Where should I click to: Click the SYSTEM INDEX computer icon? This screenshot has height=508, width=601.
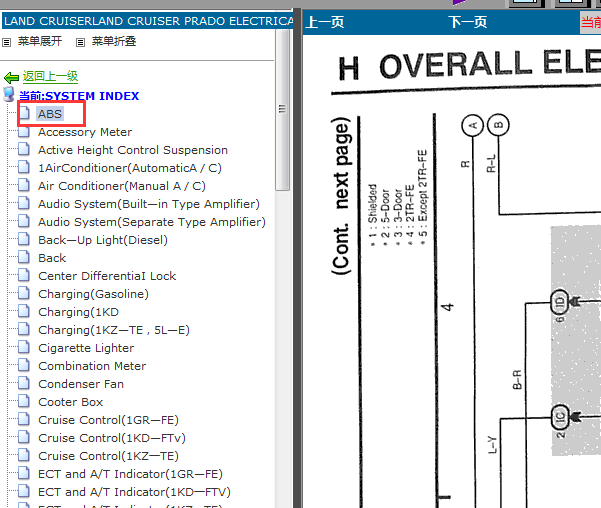9,94
